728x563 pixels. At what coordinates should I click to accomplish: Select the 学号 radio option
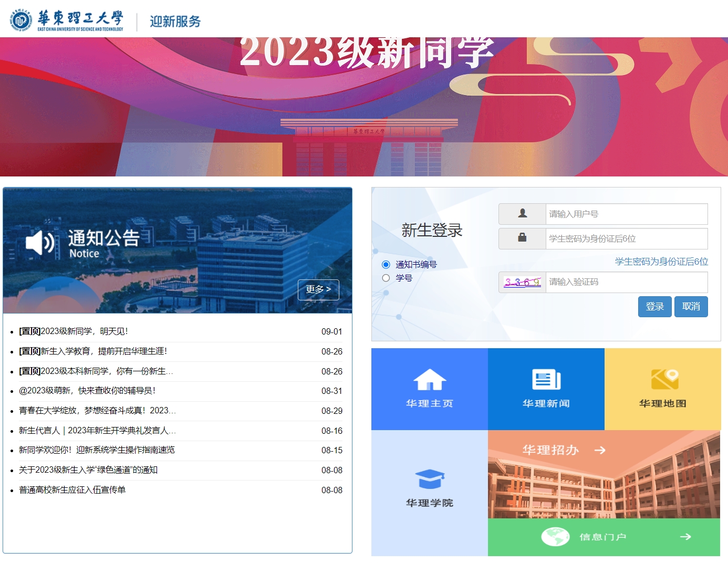tap(386, 278)
